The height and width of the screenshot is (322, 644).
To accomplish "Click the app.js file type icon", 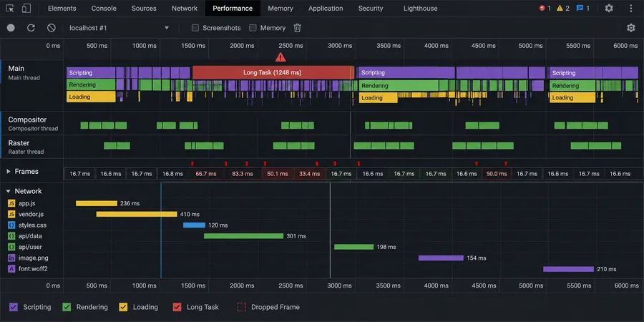I will pos(11,203).
